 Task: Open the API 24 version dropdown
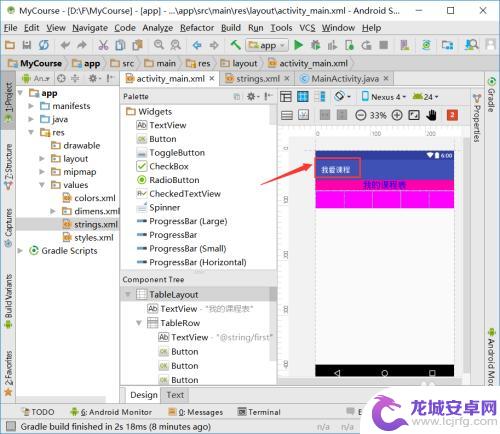click(x=426, y=97)
